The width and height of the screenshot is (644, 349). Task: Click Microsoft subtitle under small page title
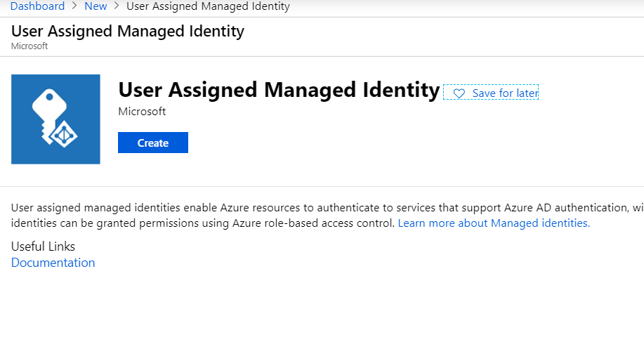click(29, 46)
